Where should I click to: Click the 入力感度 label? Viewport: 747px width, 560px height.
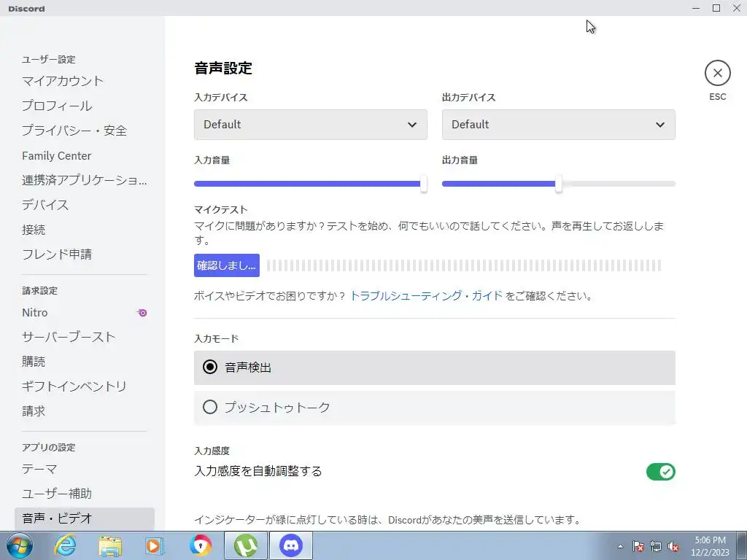tap(212, 451)
